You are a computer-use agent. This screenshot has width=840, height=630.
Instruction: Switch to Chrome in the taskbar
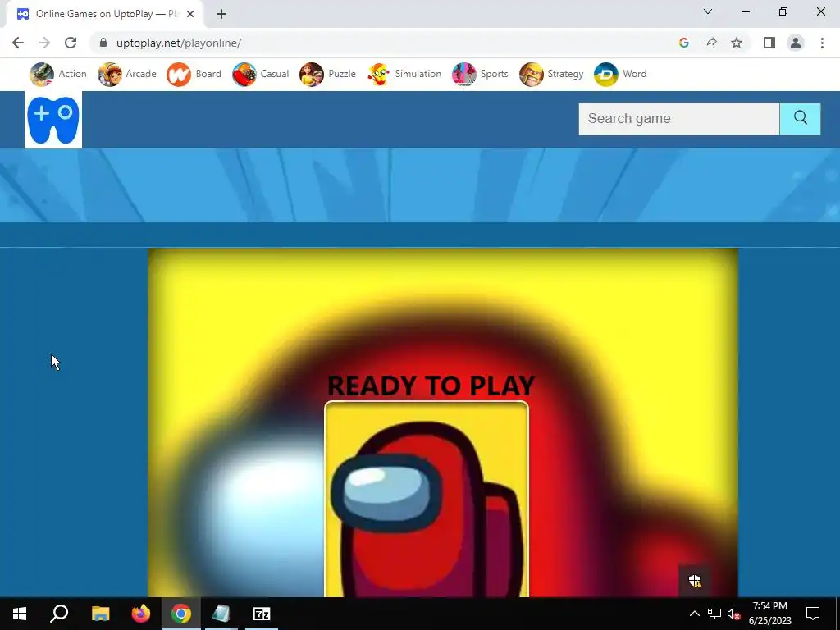(x=181, y=614)
